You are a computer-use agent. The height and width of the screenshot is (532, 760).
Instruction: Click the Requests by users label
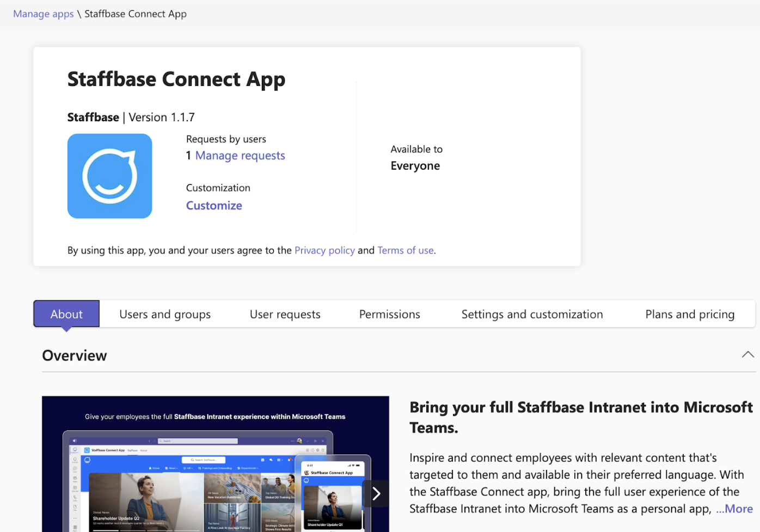pyautogui.click(x=226, y=139)
